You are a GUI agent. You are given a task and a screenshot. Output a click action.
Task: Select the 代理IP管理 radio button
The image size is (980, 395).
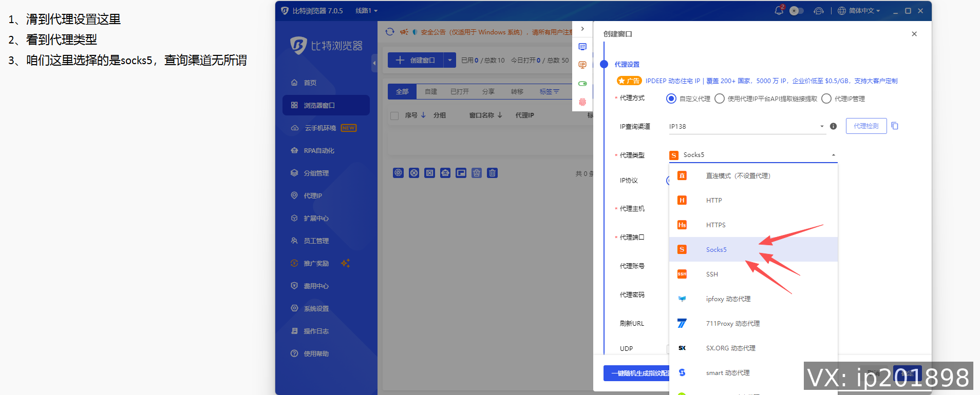tap(826, 98)
